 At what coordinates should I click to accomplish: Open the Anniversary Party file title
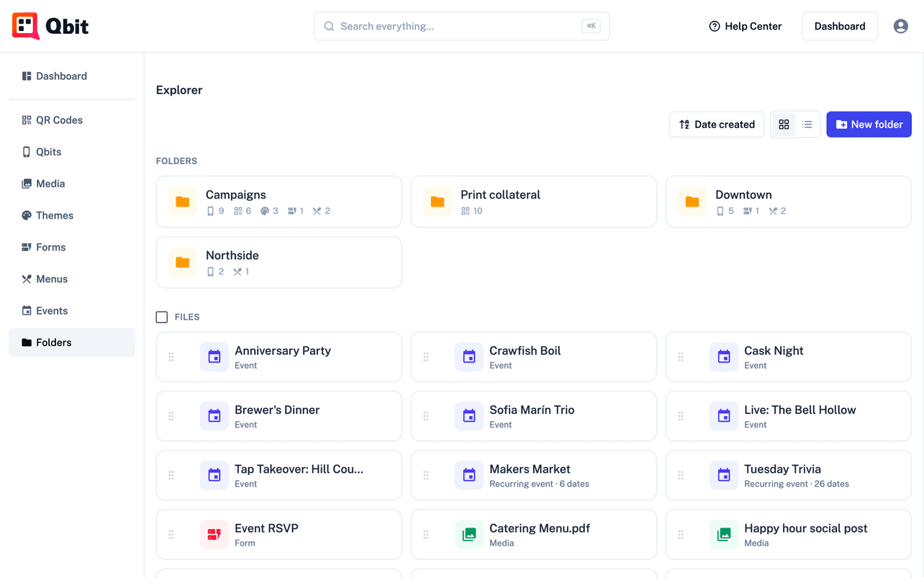click(283, 351)
